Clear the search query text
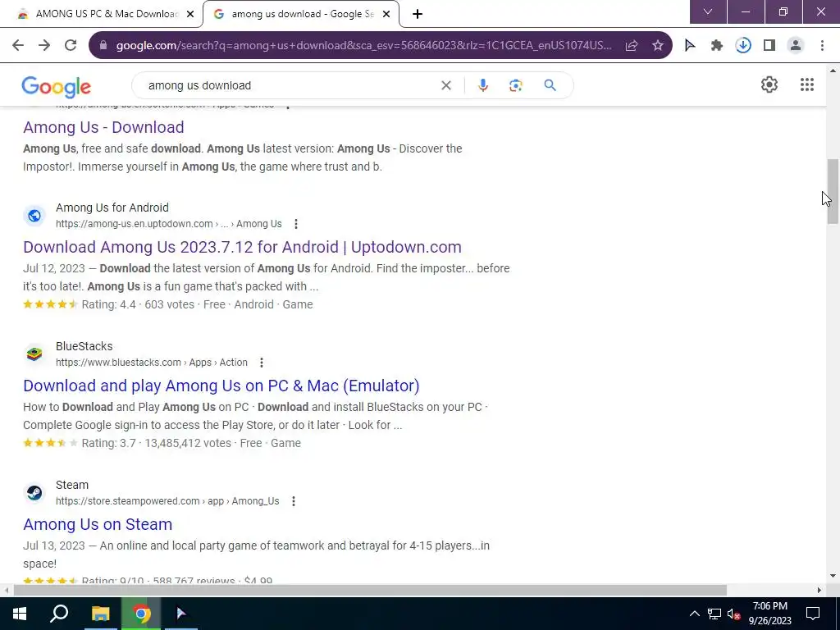The image size is (840, 630). pyautogui.click(x=446, y=85)
